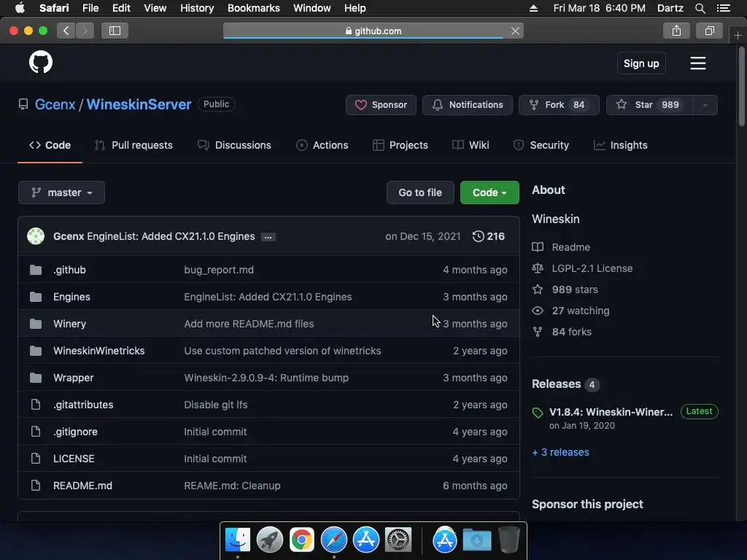Open the Engines folder
The image size is (747, 560).
71,297
